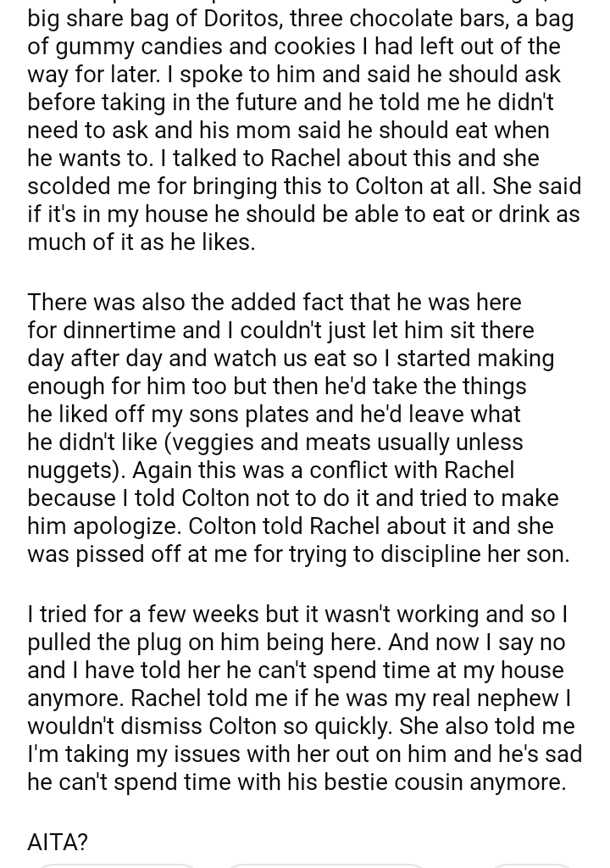
Task: Click the "AITA?" text at the post's end
Action: (58, 842)
